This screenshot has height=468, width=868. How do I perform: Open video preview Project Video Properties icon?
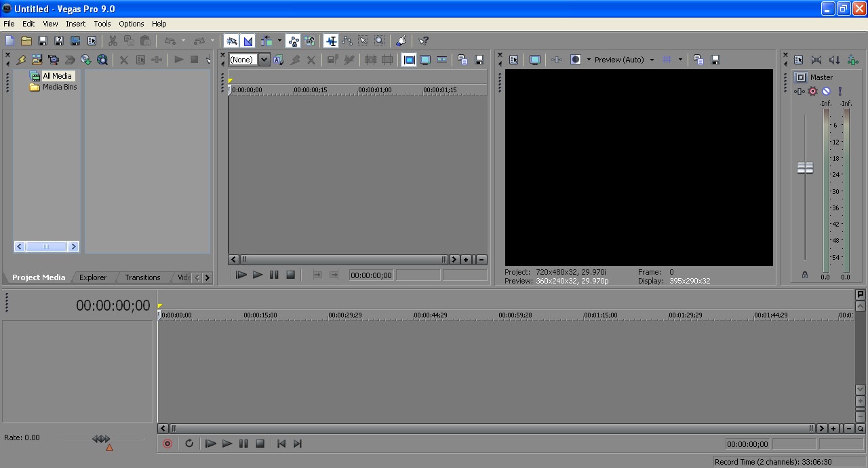513,60
